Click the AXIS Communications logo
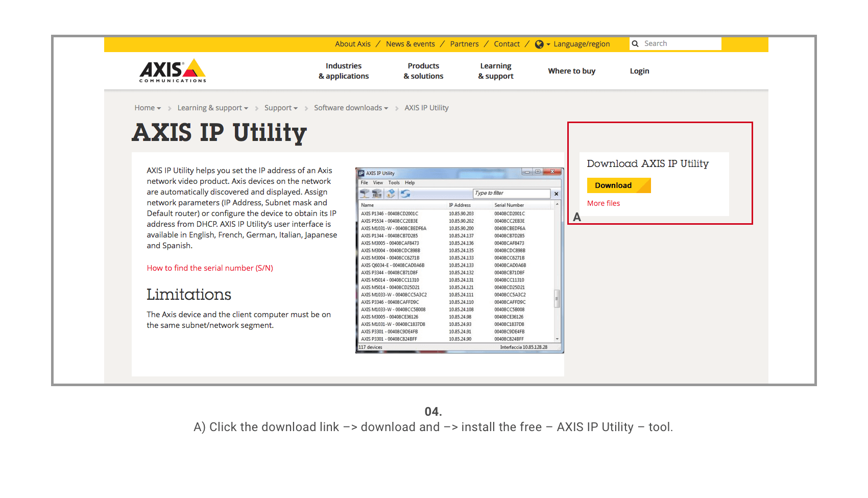Image resolution: width=868 pixels, height=498 pixels. click(x=173, y=70)
